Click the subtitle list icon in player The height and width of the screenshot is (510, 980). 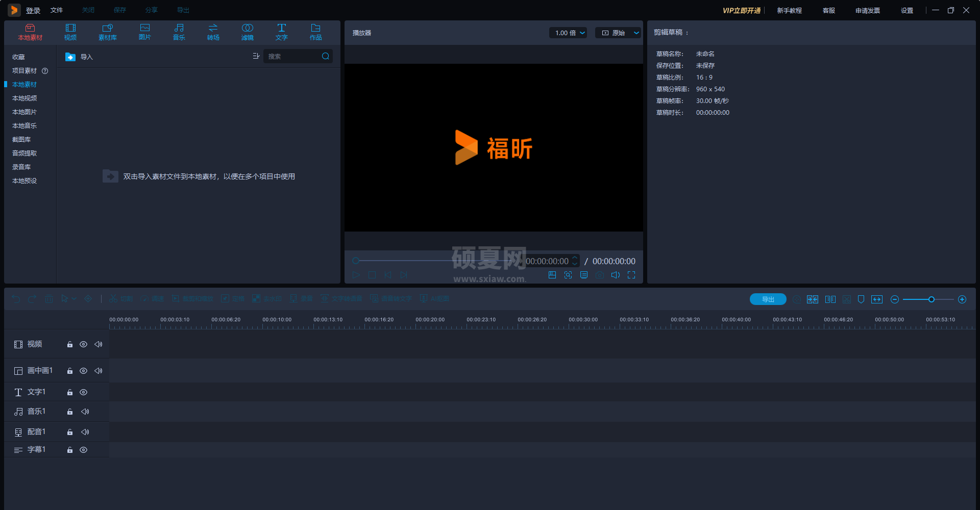(x=584, y=275)
